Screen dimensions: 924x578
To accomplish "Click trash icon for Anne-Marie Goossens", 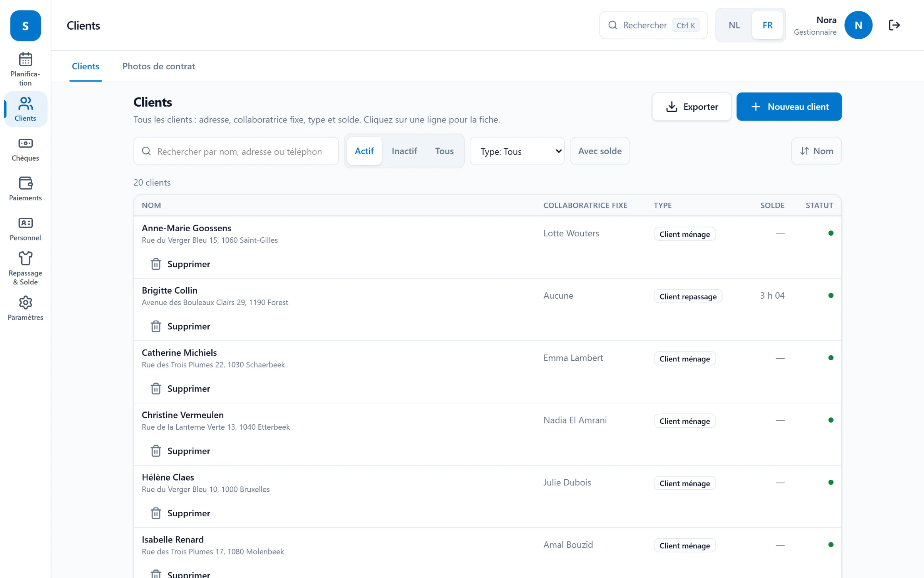I will pos(156,264).
